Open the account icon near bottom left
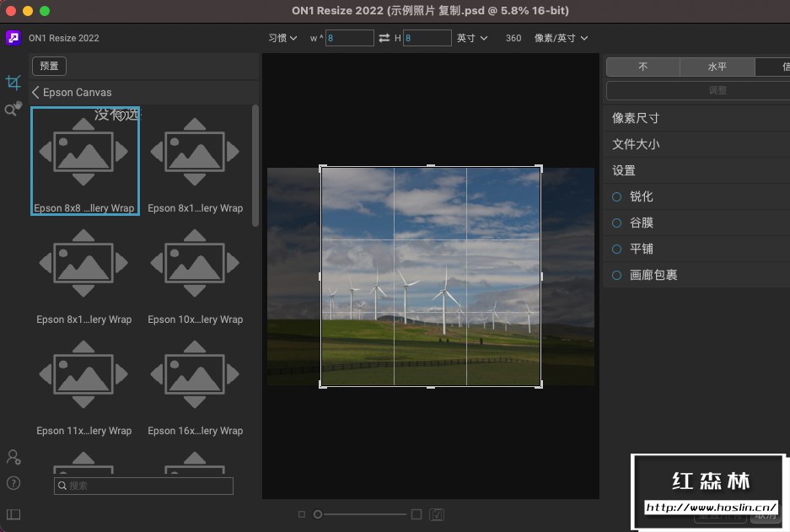Screen dimensions: 790x532 point(13,457)
